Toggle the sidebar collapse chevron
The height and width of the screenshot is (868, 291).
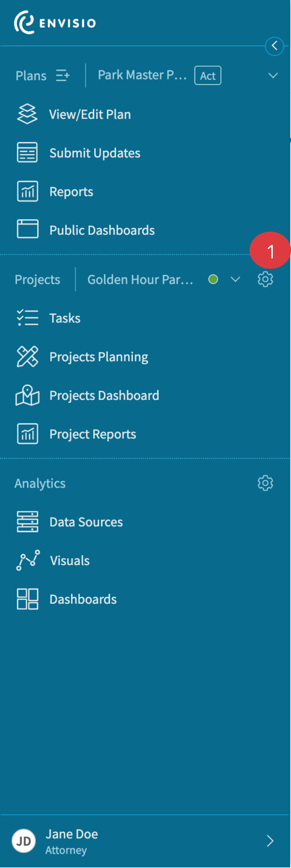[274, 46]
